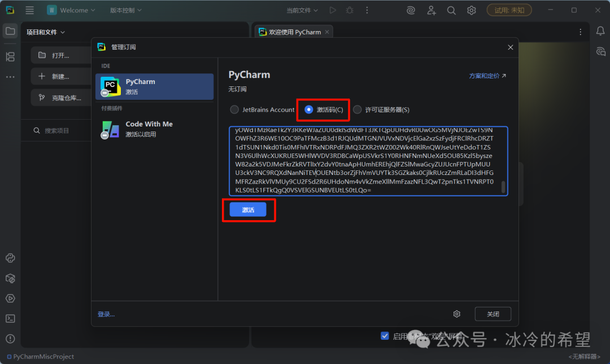
Task: Open the Terminal tool window icon
Action: point(10,318)
